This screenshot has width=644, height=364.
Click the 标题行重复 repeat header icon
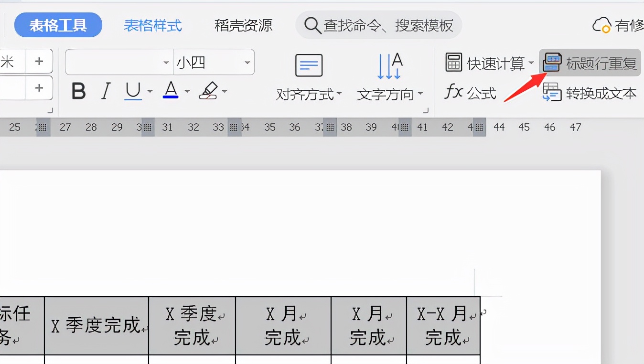552,62
